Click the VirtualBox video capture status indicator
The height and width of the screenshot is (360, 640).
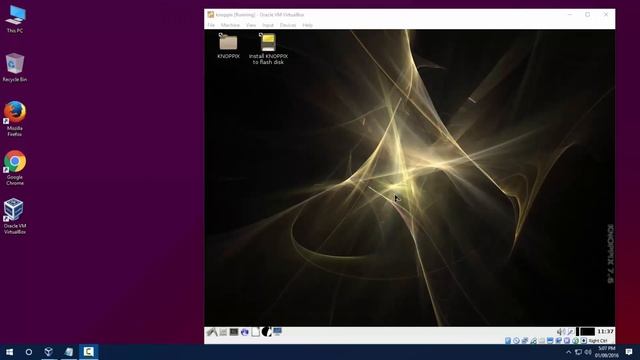pos(558,340)
